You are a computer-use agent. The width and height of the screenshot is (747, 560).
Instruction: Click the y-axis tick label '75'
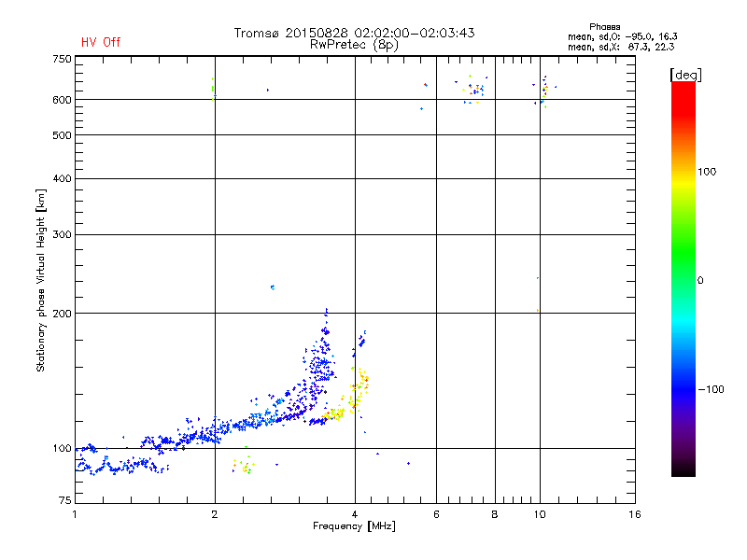click(65, 500)
